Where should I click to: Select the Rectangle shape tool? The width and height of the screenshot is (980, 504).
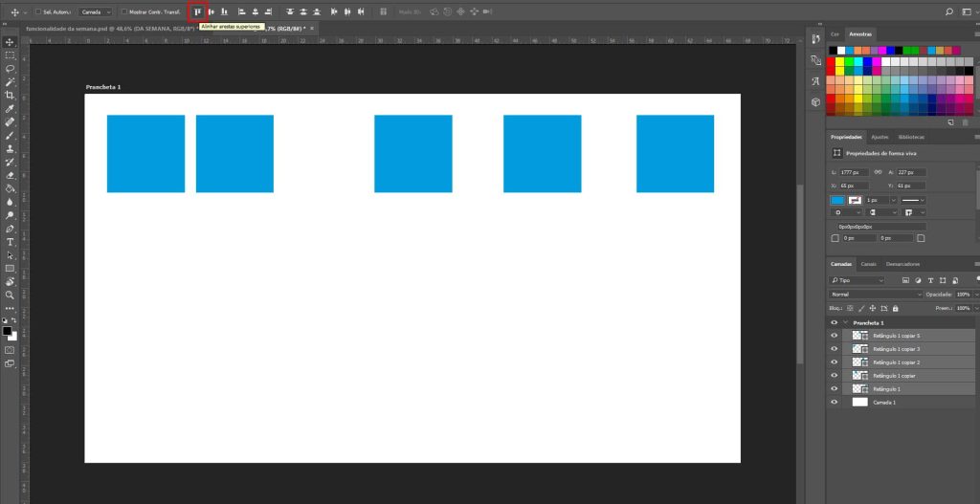click(x=10, y=269)
